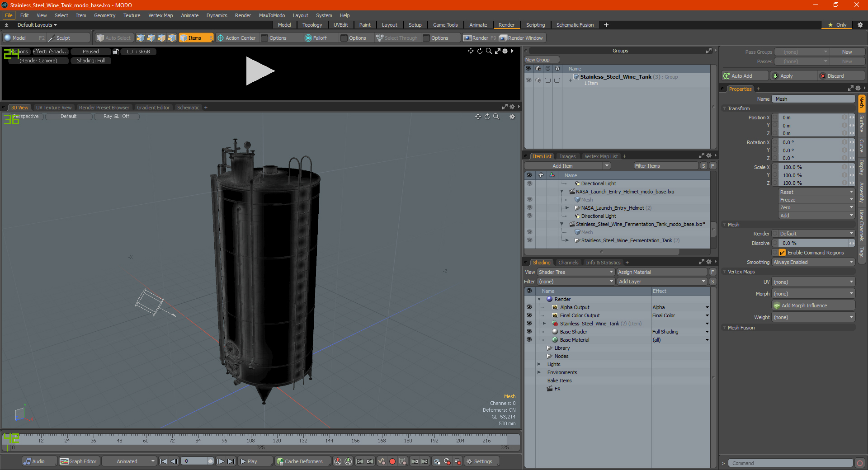Open Shader Tree view dropdown
Viewport: 868px width, 470px height.
tap(576, 272)
